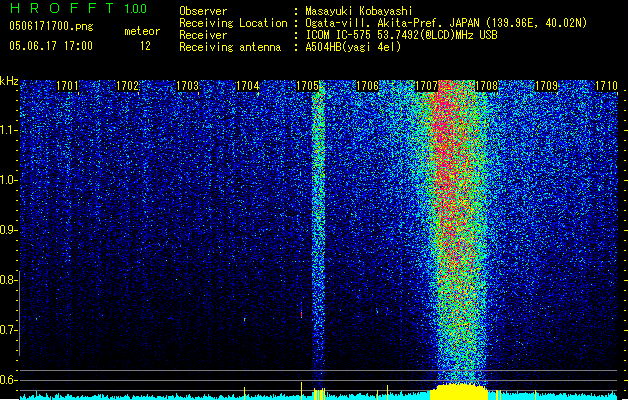
Task: Click the 0.8 frequency axis label
Action: click(8, 280)
